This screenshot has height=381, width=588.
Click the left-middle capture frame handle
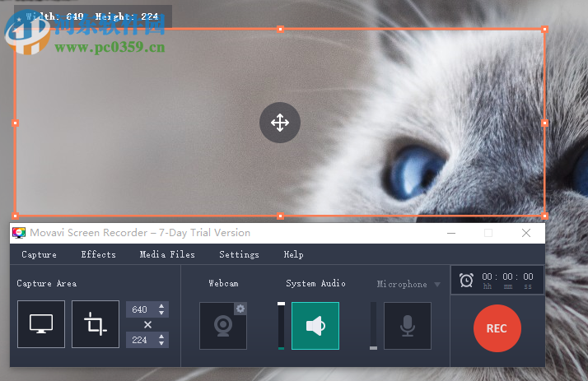[x=16, y=123]
